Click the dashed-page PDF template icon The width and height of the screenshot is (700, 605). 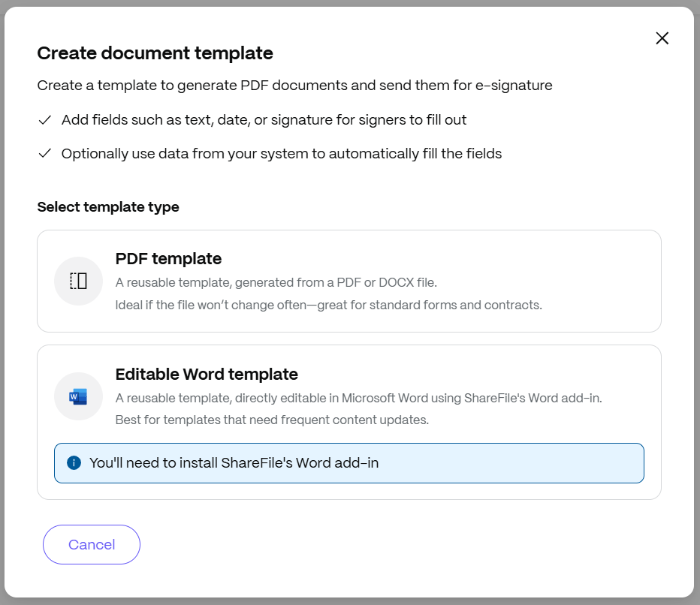78,281
